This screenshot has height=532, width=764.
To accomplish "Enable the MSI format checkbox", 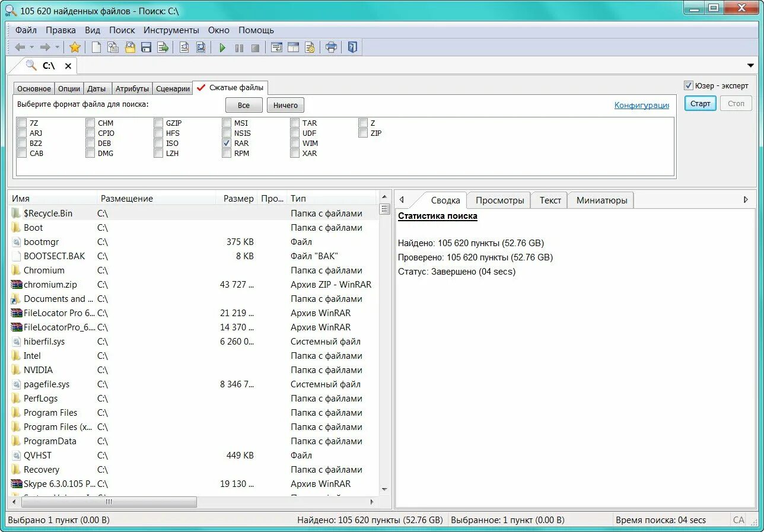I will coord(227,123).
